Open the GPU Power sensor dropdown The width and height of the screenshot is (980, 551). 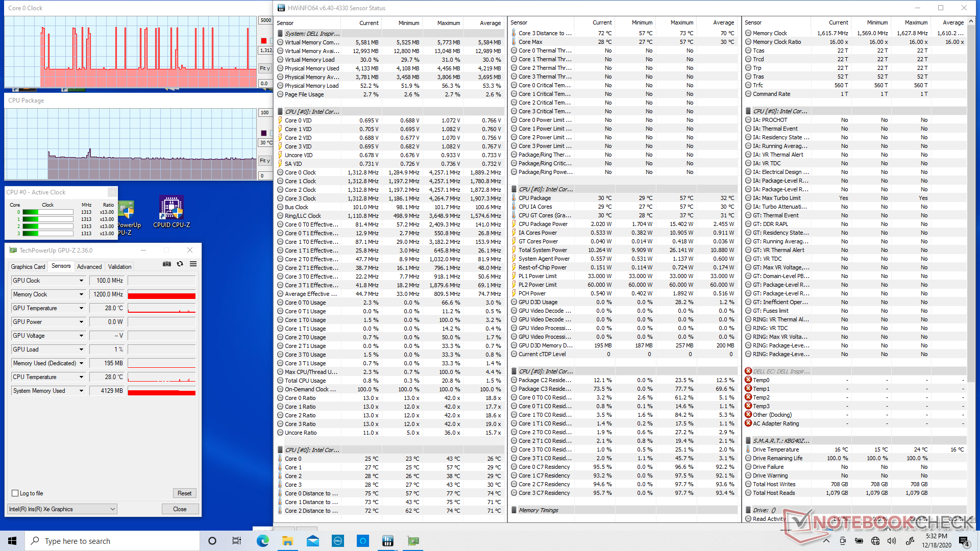click(81, 322)
